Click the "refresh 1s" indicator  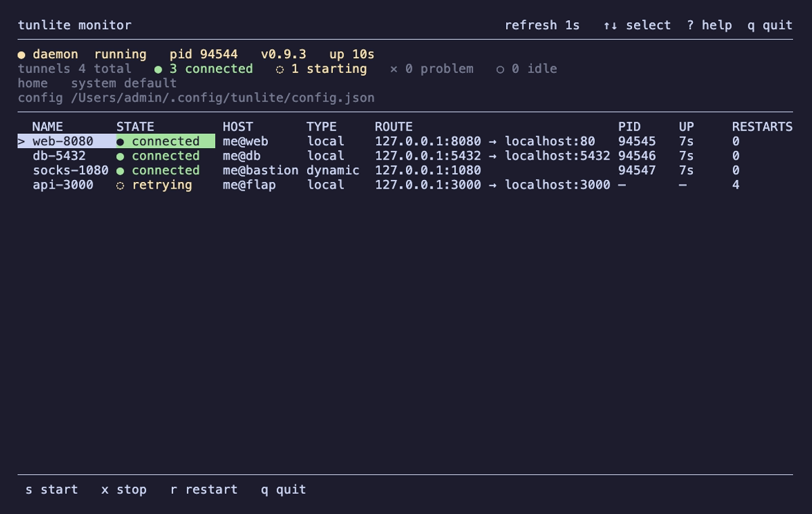coord(542,26)
